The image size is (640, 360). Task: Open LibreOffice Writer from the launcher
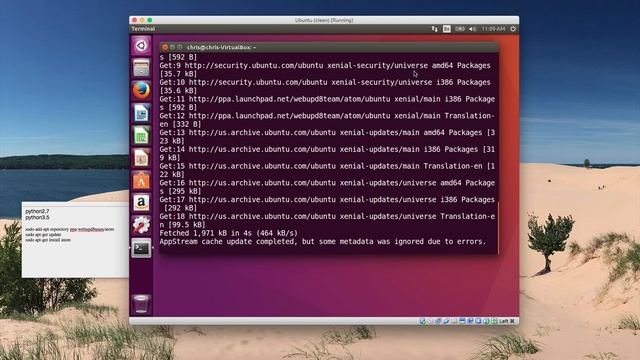[x=141, y=113]
